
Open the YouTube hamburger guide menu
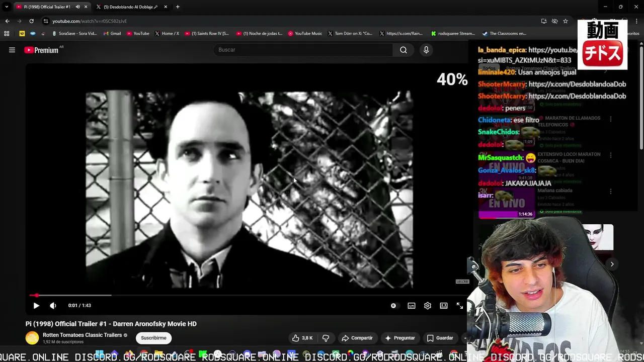click(x=12, y=50)
